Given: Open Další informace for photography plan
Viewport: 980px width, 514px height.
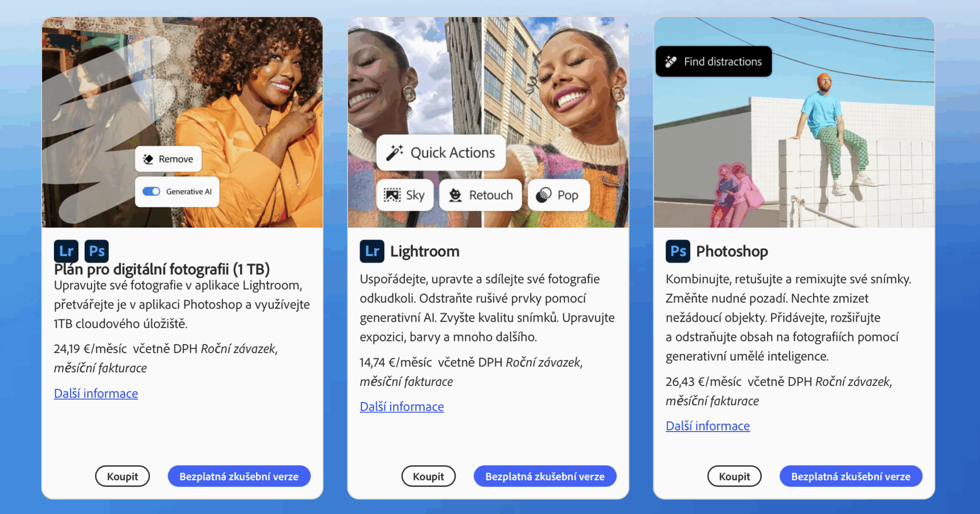Looking at the screenshot, I should (96, 393).
